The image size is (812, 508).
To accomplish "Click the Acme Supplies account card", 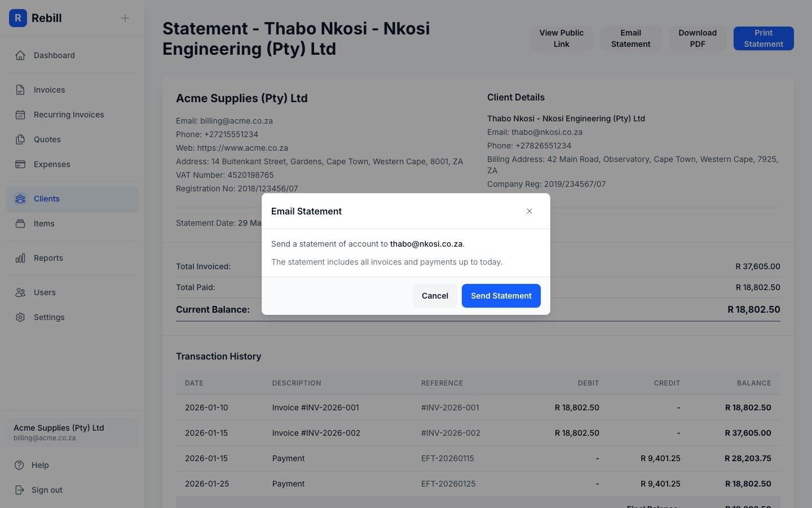I will 72,432.
